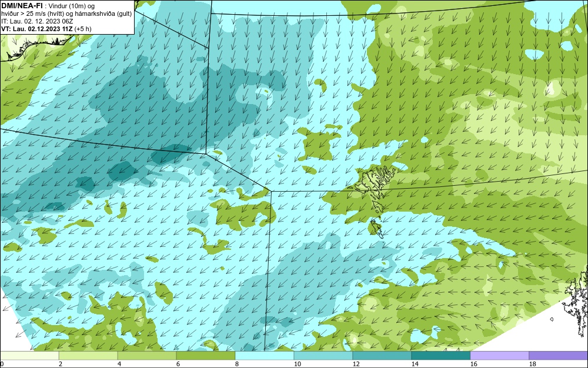This screenshot has width=588, height=368.
Task: Click the legend tick label "2"
Action: (x=61, y=364)
